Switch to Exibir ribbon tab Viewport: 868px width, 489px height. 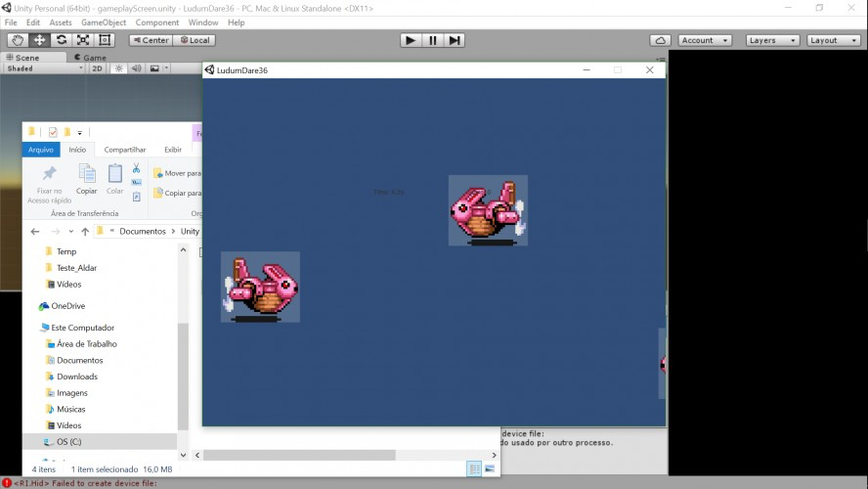click(x=173, y=150)
